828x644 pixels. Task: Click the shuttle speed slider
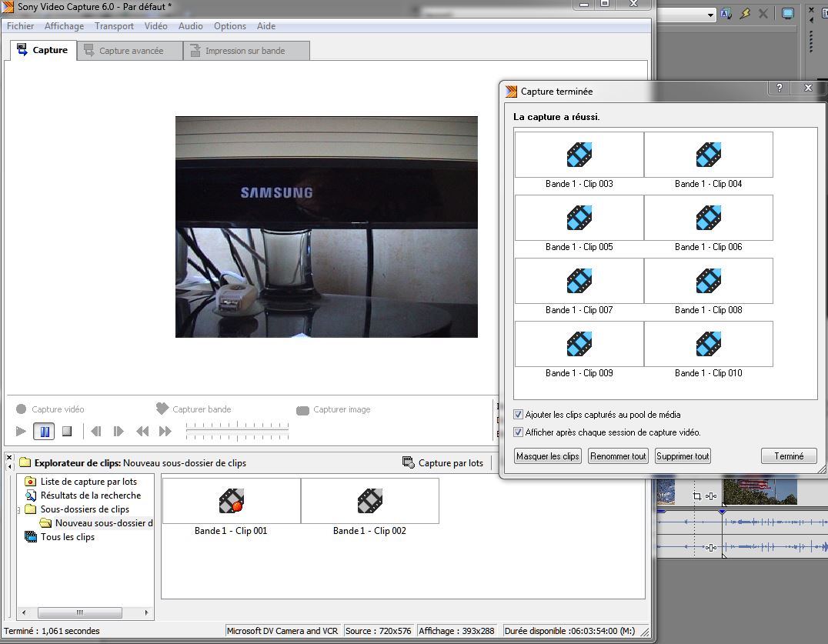click(237, 432)
